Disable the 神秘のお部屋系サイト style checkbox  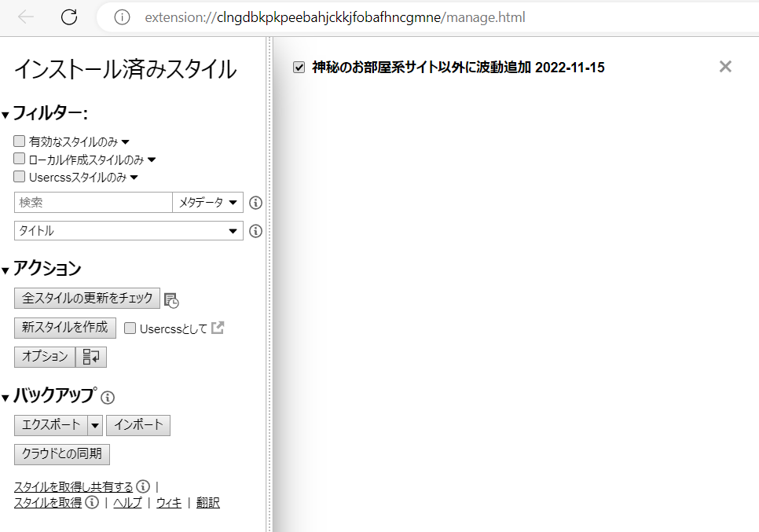tap(299, 68)
